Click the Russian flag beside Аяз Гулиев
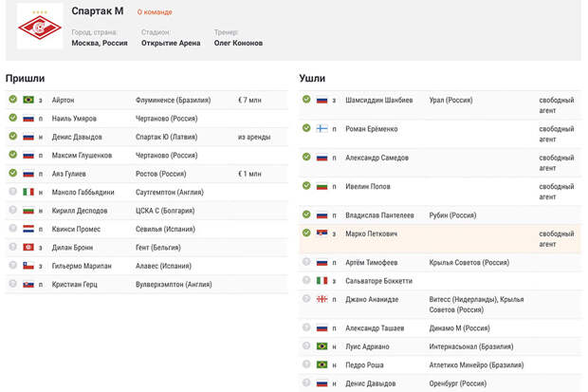 click(28, 174)
